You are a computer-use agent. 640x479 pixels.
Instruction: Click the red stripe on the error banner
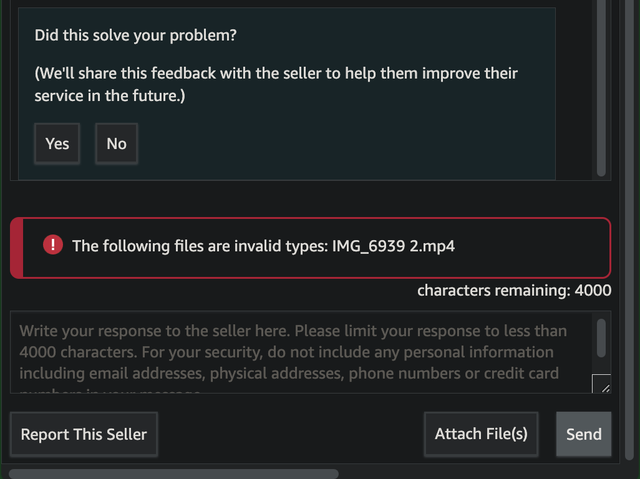17,248
